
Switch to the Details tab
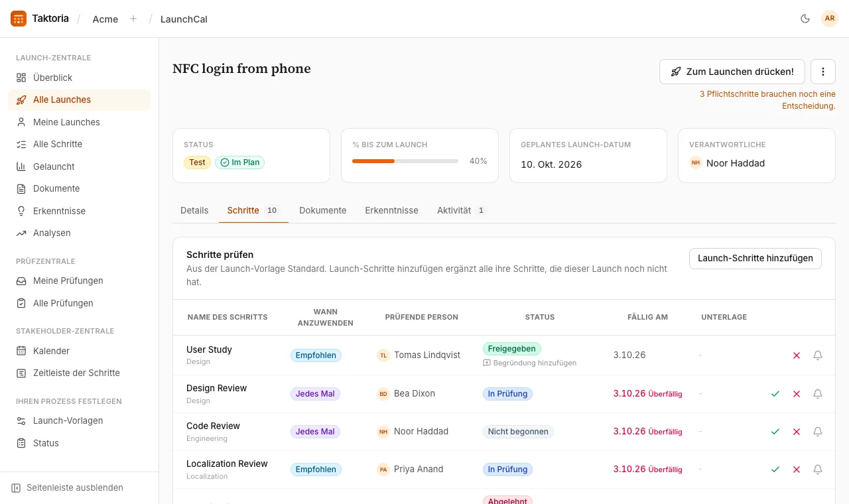coord(194,210)
